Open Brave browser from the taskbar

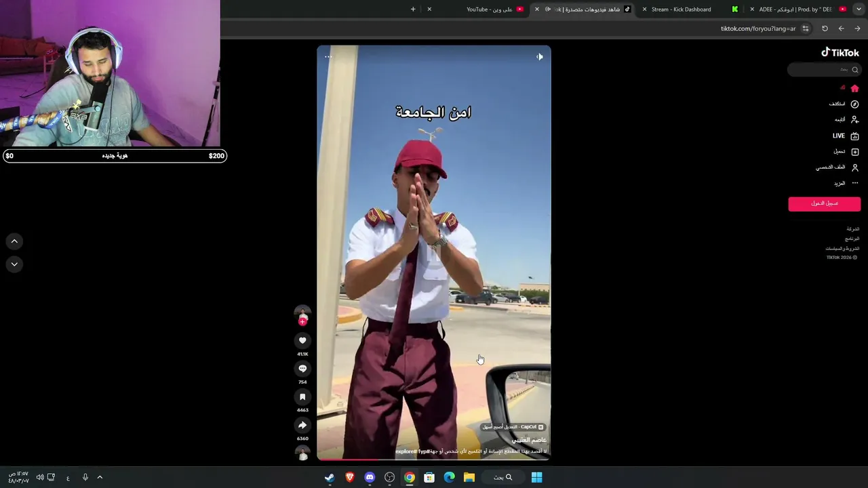pos(350,477)
